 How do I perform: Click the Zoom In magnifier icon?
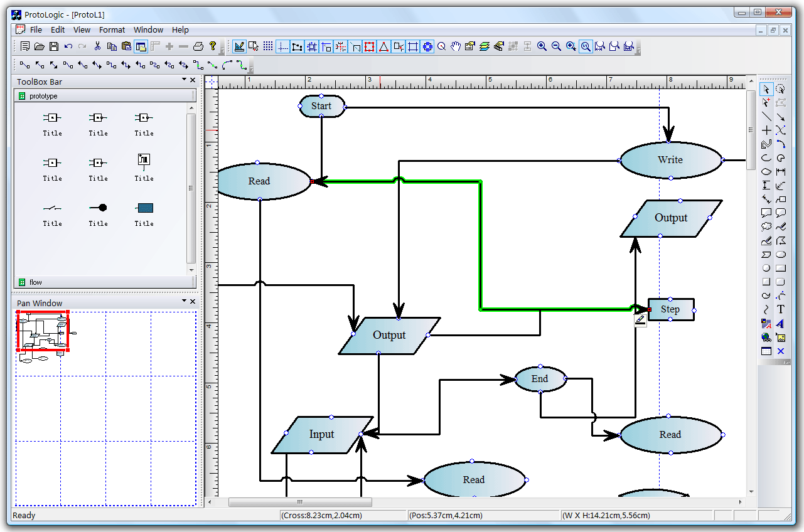point(542,46)
